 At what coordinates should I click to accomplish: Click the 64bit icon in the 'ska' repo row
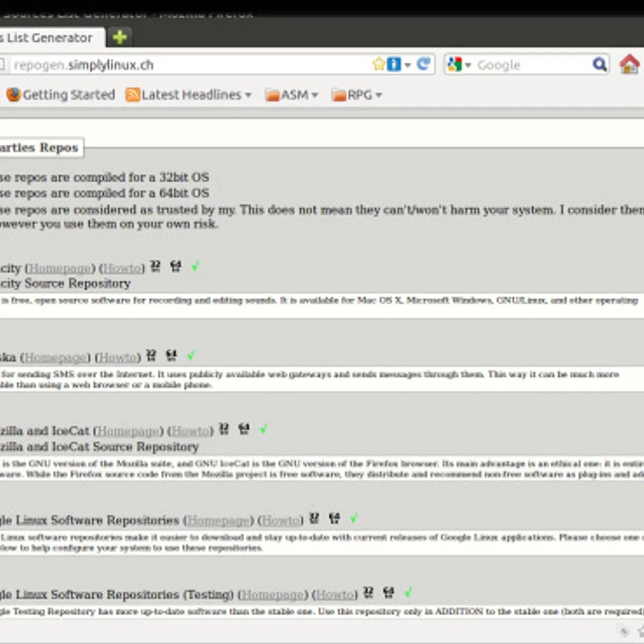[171, 355]
